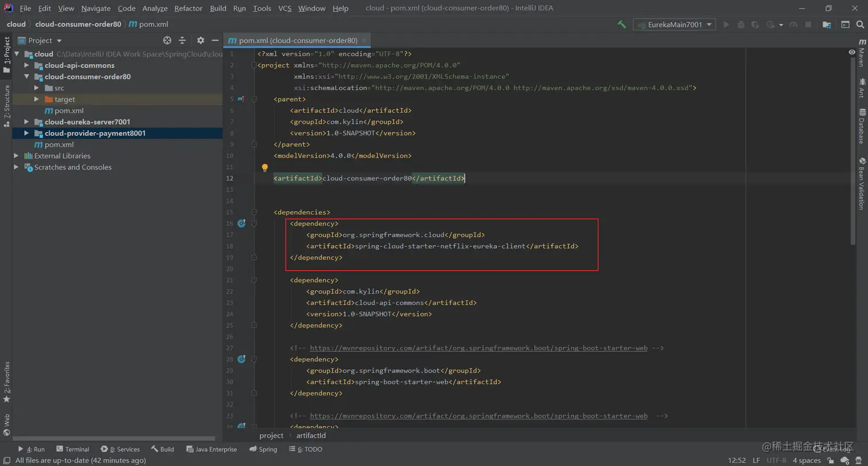Close the pom.xml editor tab
868x466 pixels.
point(365,41)
